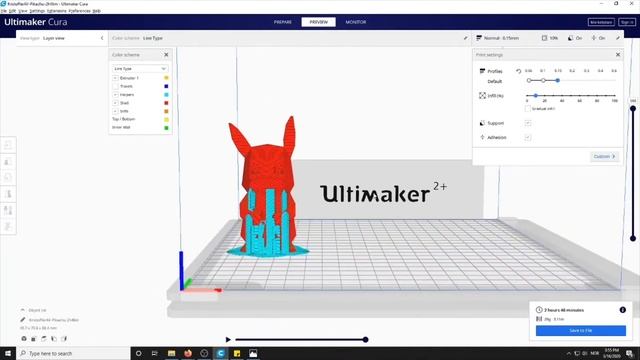Click the simulation path slider handle
The image size is (640, 360).
[366, 340]
